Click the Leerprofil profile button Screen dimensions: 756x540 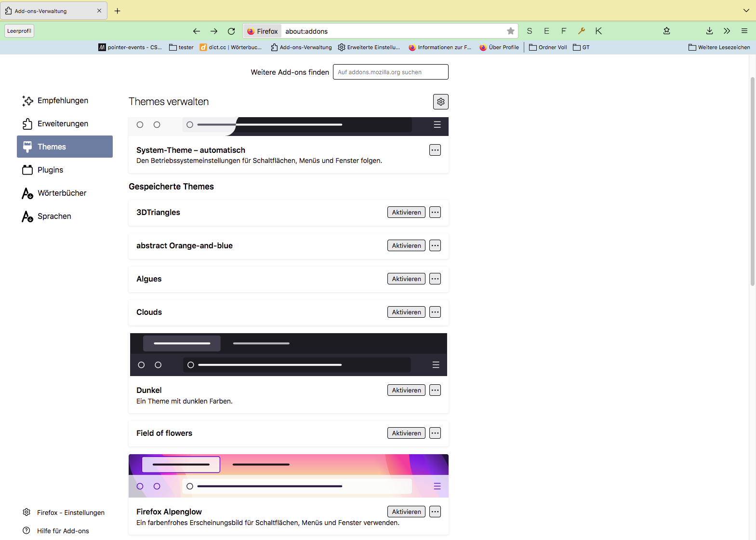click(x=19, y=31)
